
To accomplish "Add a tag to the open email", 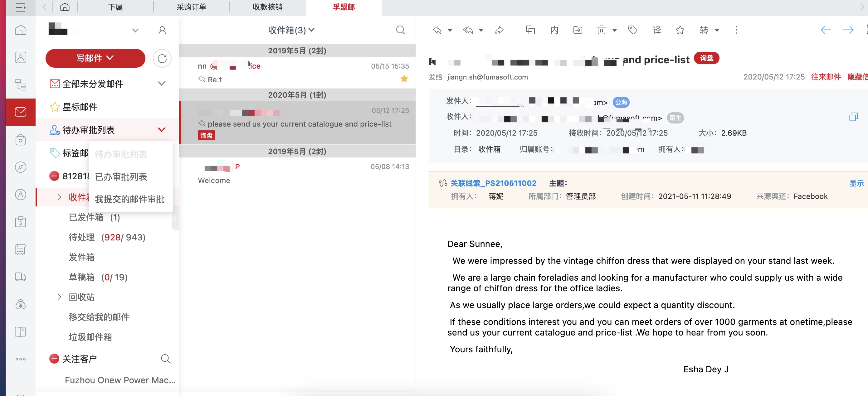I will click(632, 30).
